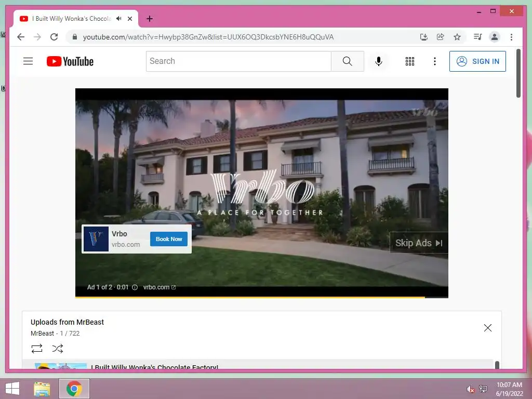Search with your voice microphone icon
This screenshot has width=532, height=399.
coord(379,61)
